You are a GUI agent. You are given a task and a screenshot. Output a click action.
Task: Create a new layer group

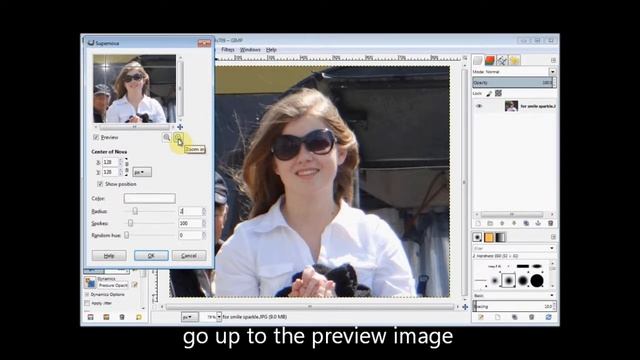(490, 223)
